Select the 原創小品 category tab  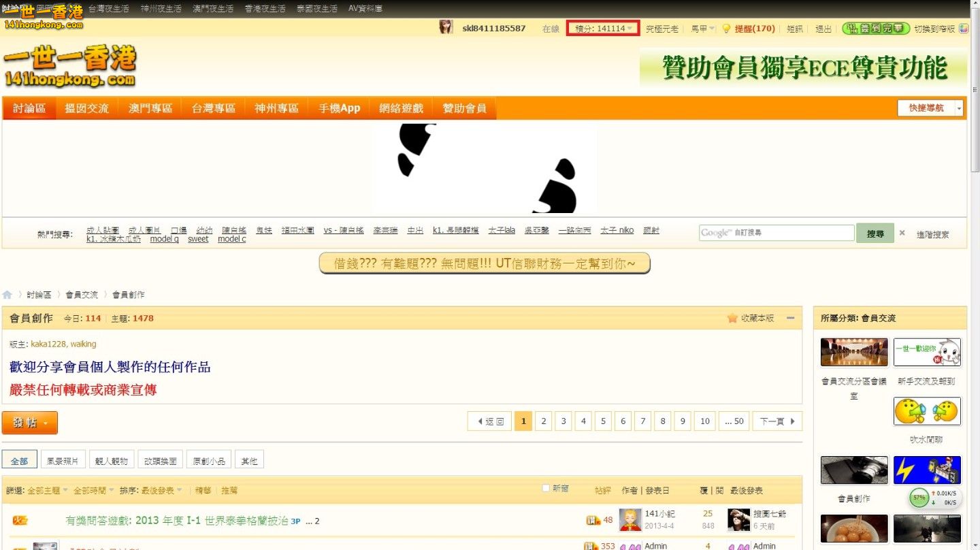[209, 461]
